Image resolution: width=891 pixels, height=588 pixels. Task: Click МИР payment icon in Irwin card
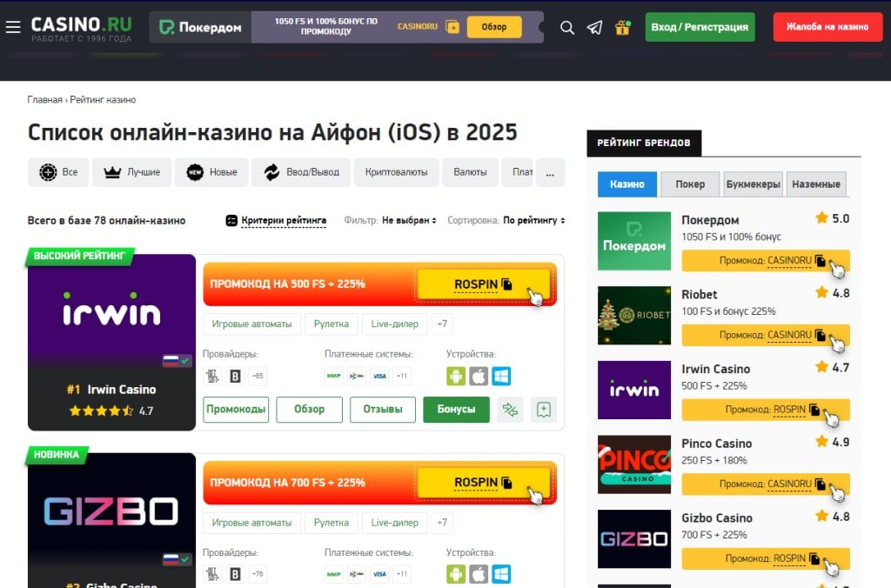[x=333, y=376]
